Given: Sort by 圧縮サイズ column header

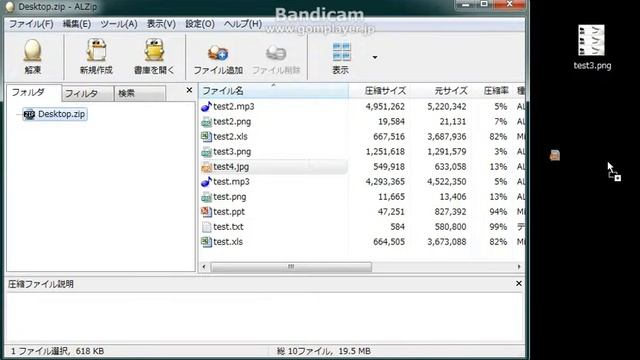Looking at the screenshot, I should click(385, 91).
